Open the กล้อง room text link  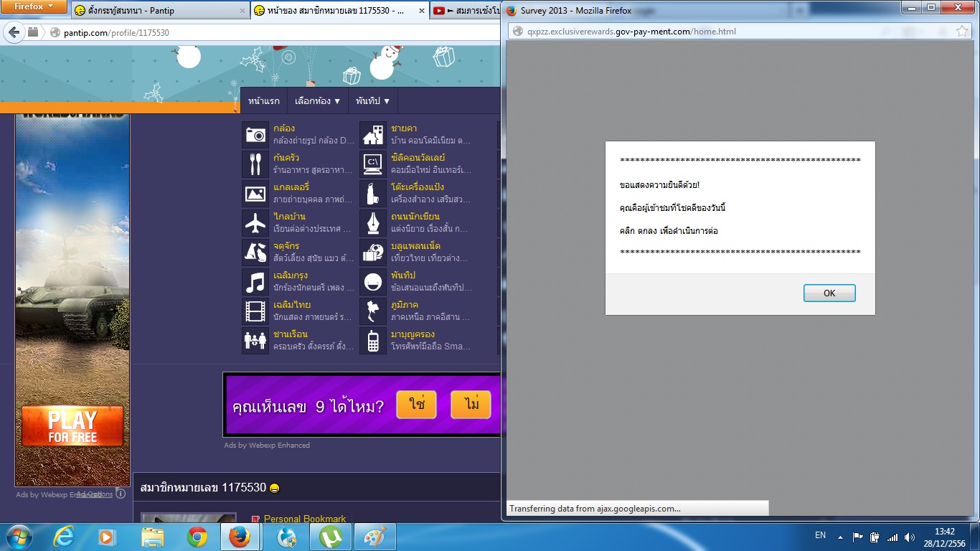(x=284, y=128)
